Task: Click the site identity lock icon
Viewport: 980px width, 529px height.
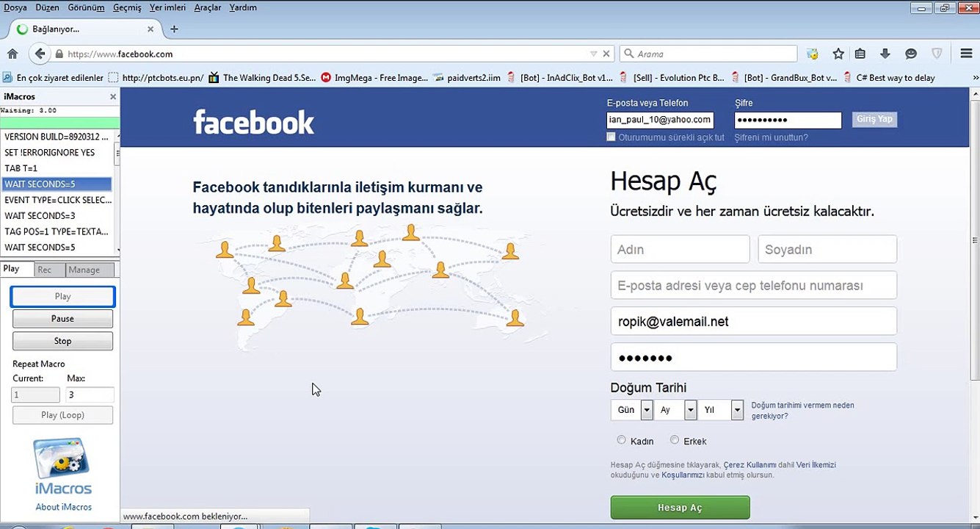Action: (x=59, y=54)
